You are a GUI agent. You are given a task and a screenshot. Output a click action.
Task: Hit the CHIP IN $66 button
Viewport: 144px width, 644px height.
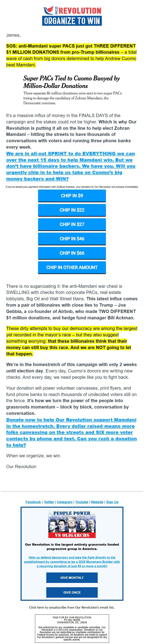click(72, 253)
